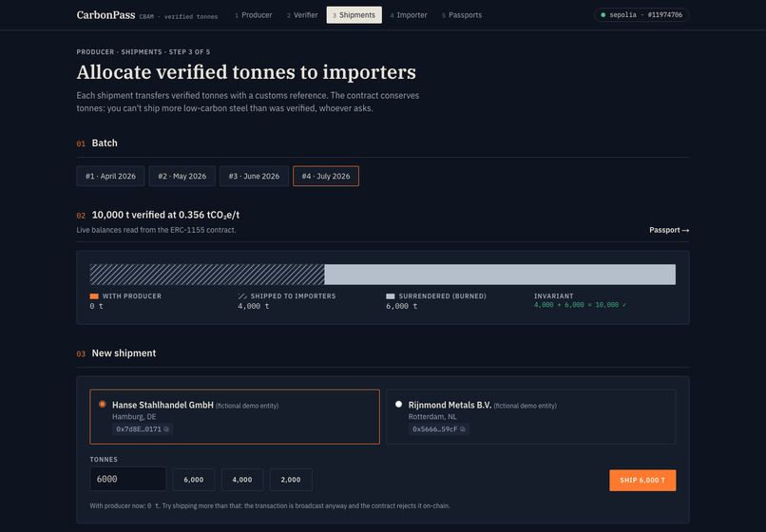Image resolution: width=766 pixels, height=532 pixels.
Task: Click 'PRODUCER · SHIPMENTS · STEP 3 OF 5' breadcrumb
Action: (x=144, y=52)
